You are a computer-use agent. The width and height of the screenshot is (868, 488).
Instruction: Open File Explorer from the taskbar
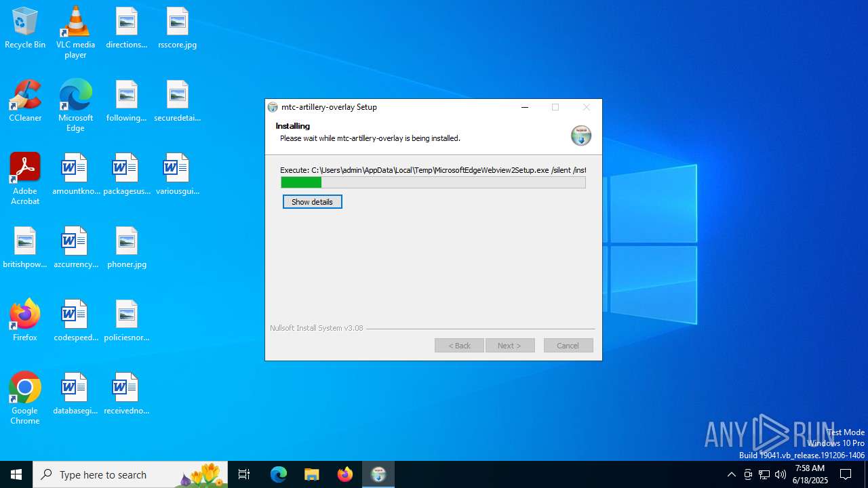click(x=312, y=474)
